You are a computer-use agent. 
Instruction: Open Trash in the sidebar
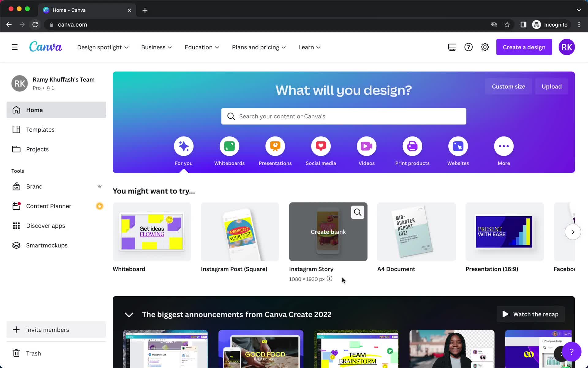[56, 353]
